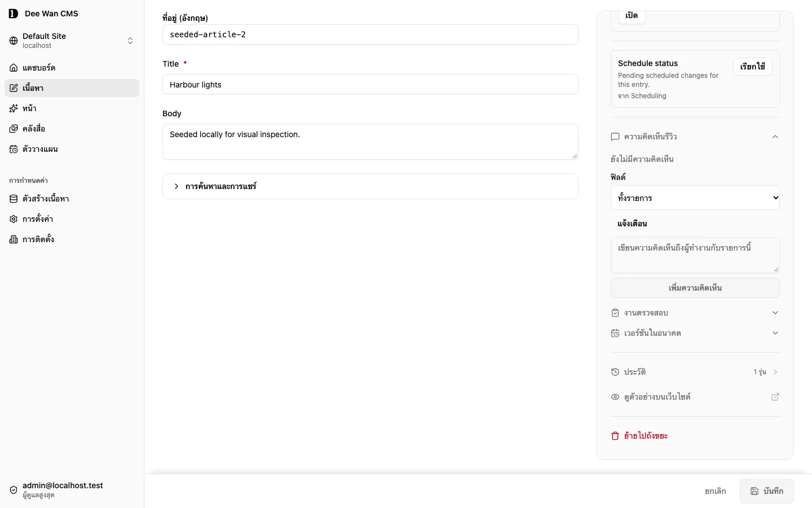
Task: Click the ประวัติ history clock icon
Action: coord(615,372)
